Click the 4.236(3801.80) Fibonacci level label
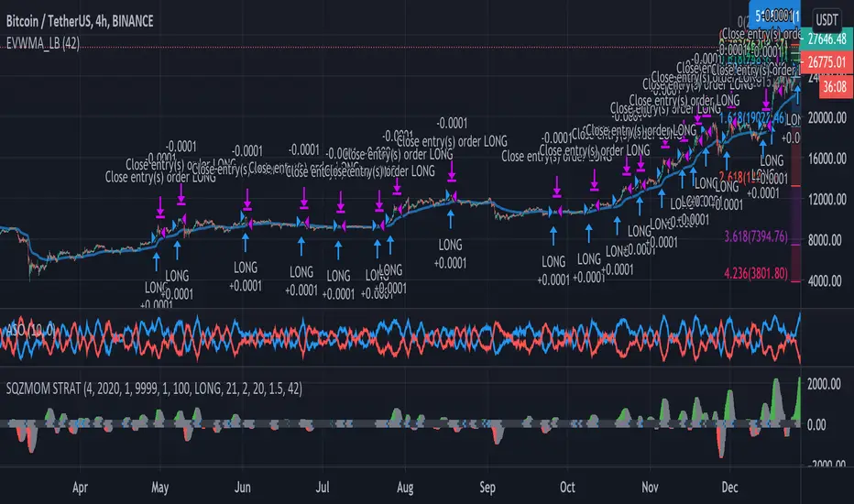This screenshot has width=854, height=504. point(755,273)
